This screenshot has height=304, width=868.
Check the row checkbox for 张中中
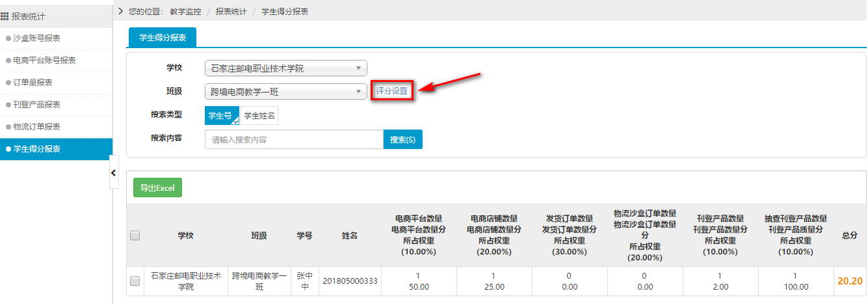click(x=135, y=281)
